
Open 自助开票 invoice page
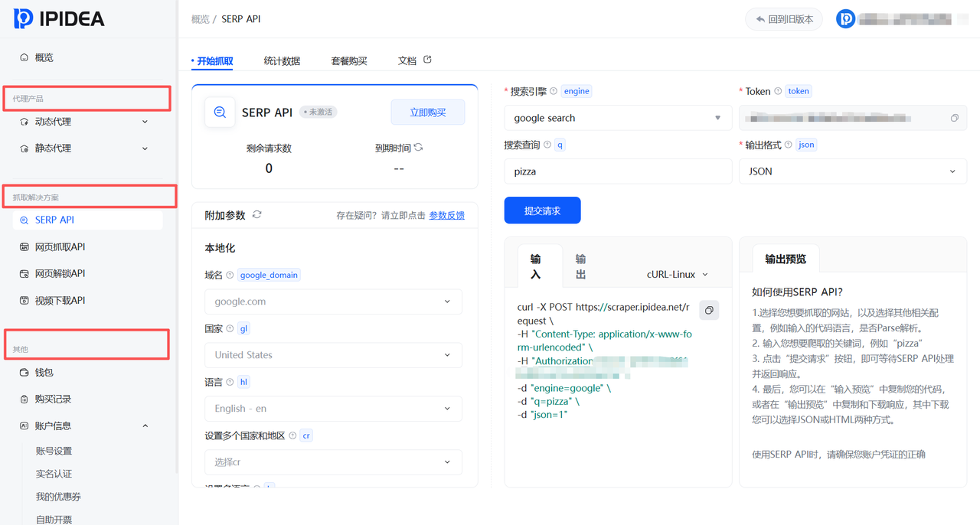(54, 520)
